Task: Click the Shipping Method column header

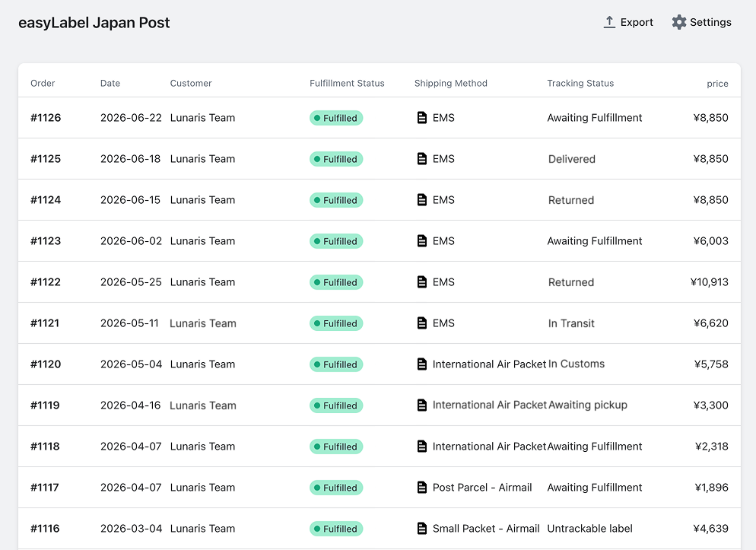Action: [451, 84]
